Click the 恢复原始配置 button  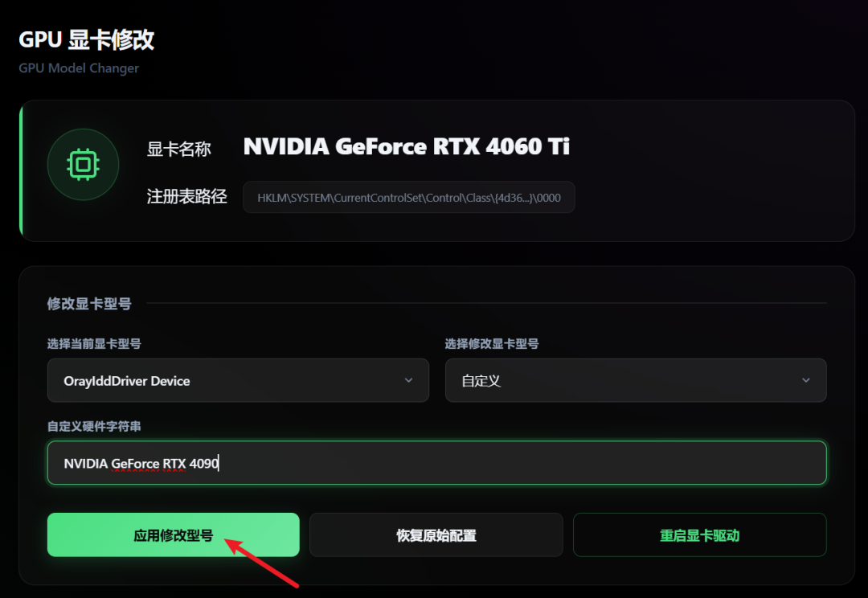(x=436, y=535)
